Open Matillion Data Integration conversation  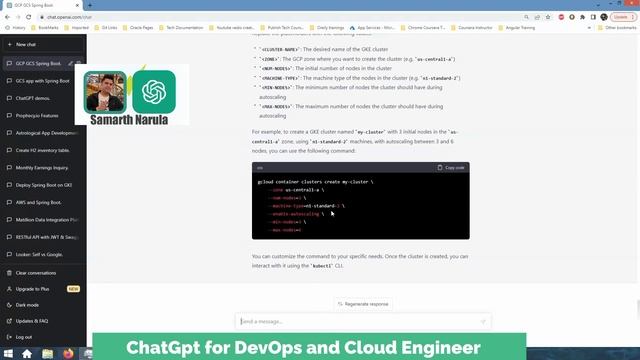pyautogui.click(x=43, y=220)
